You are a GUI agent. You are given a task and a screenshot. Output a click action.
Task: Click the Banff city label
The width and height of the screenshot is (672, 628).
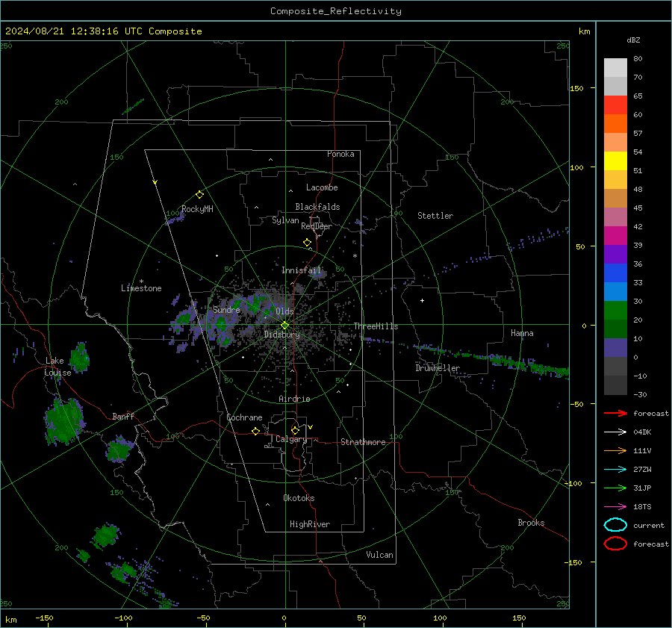click(123, 416)
